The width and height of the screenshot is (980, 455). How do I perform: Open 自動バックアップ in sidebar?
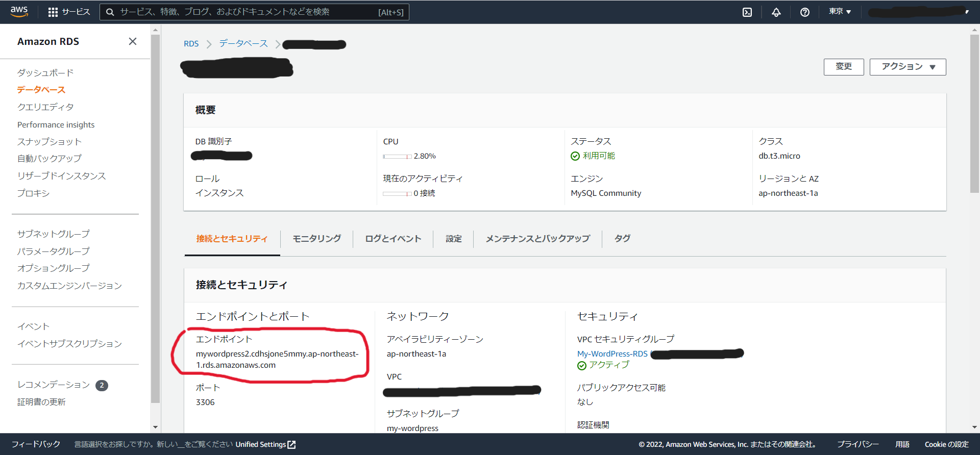50,159
